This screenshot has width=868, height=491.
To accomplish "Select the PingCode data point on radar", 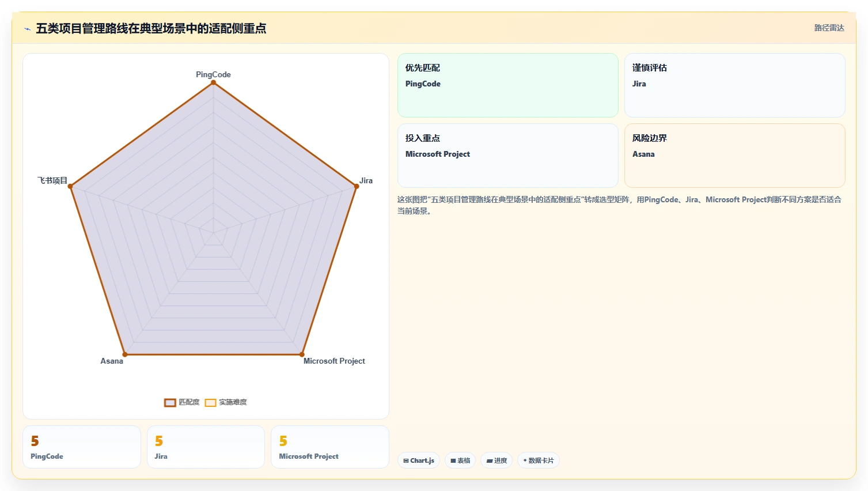I will click(213, 82).
